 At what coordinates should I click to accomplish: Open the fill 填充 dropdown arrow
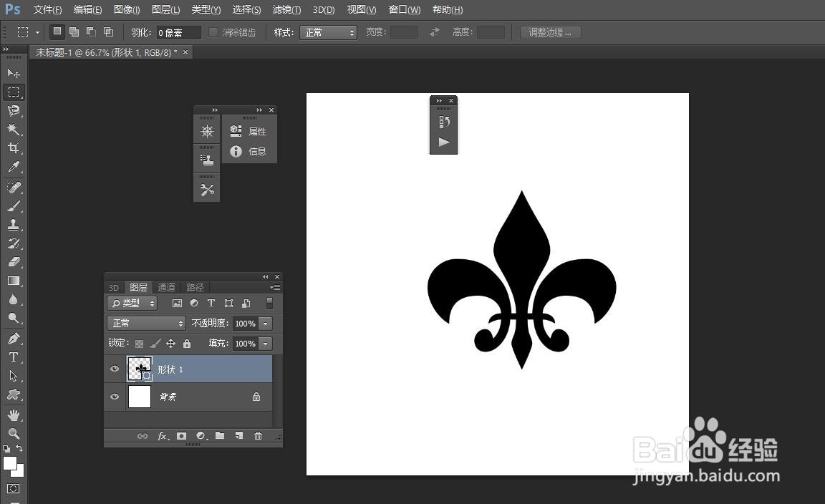pyautogui.click(x=266, y=344)
